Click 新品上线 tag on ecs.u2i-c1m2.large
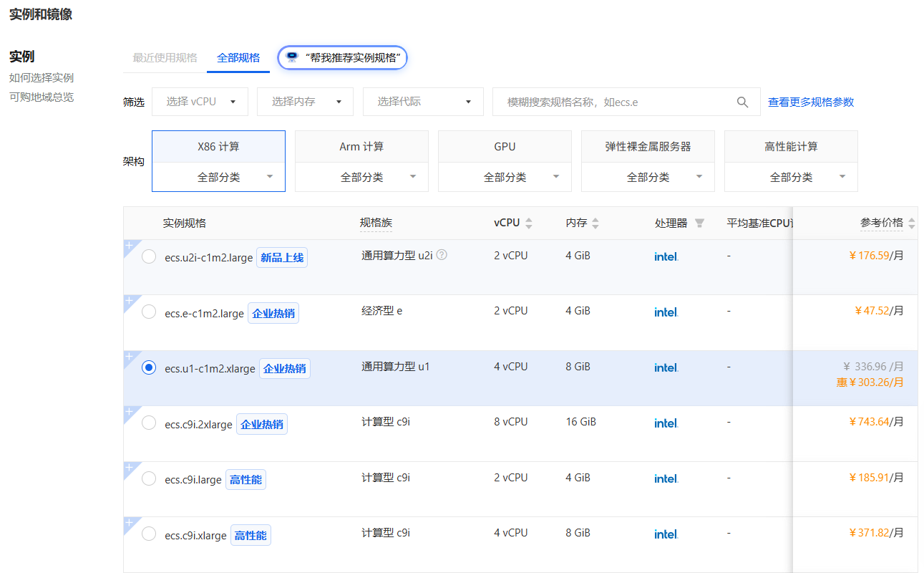Image resolution: width=924 pixels, height=573 pixels. (282, 258)
